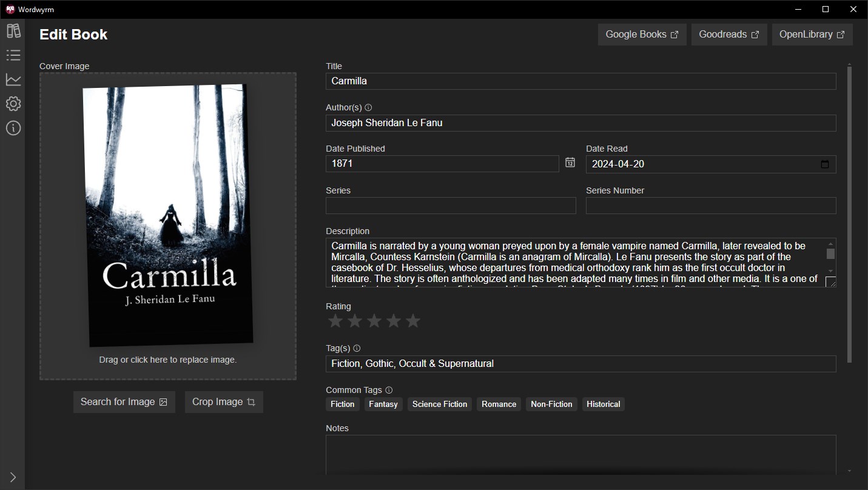Viewport: 868px width, 490px height.
Task: Open the library books sidebar icon
Action: click(13, 31)
